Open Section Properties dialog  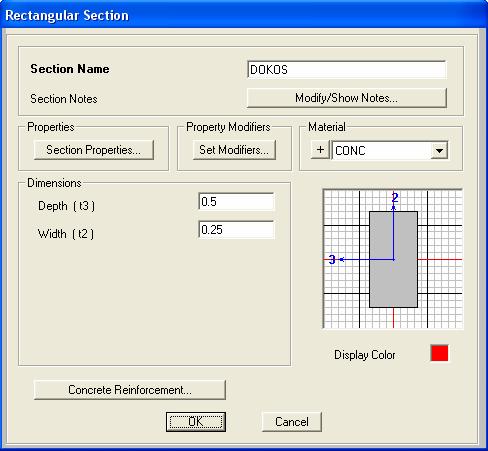click(x=94, y=150)
